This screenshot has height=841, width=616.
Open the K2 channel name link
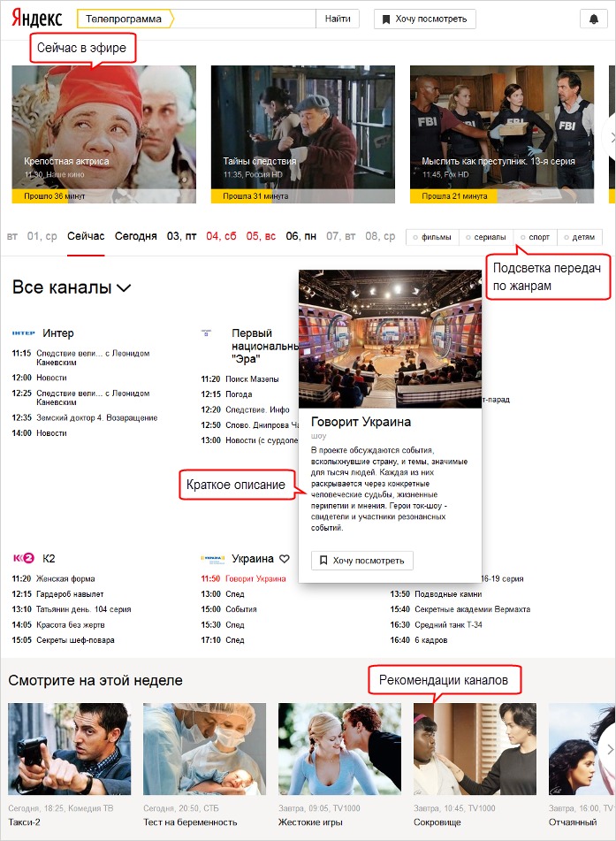tap(49, 559)
